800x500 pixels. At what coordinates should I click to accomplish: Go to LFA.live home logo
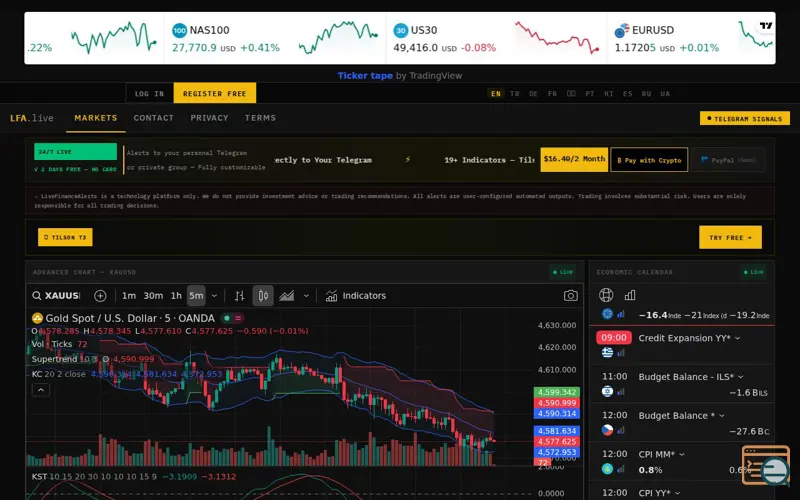pos(32,118)
